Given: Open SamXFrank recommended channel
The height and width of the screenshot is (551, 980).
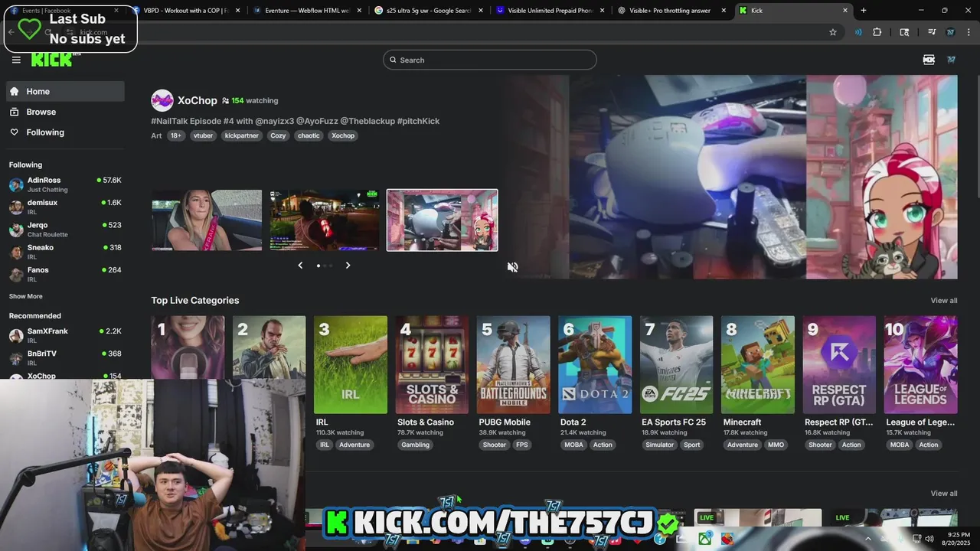Looking at the screenshot, I should (x=65, y=335).
